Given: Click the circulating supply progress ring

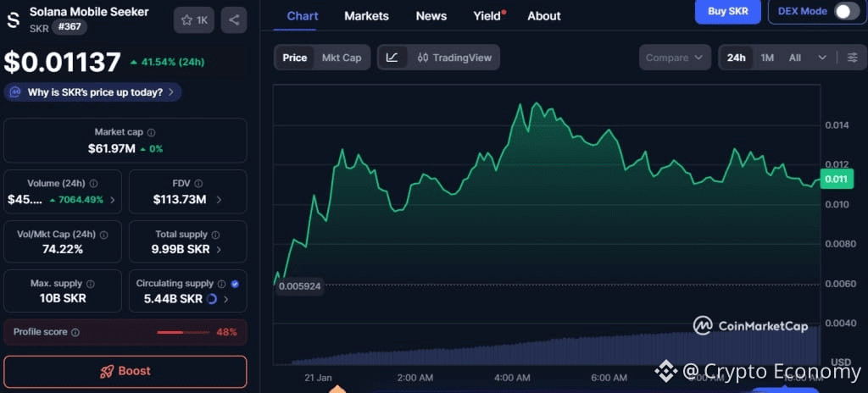Looking at the screenshot, I should pyautogui.click(x=211, y=299).
